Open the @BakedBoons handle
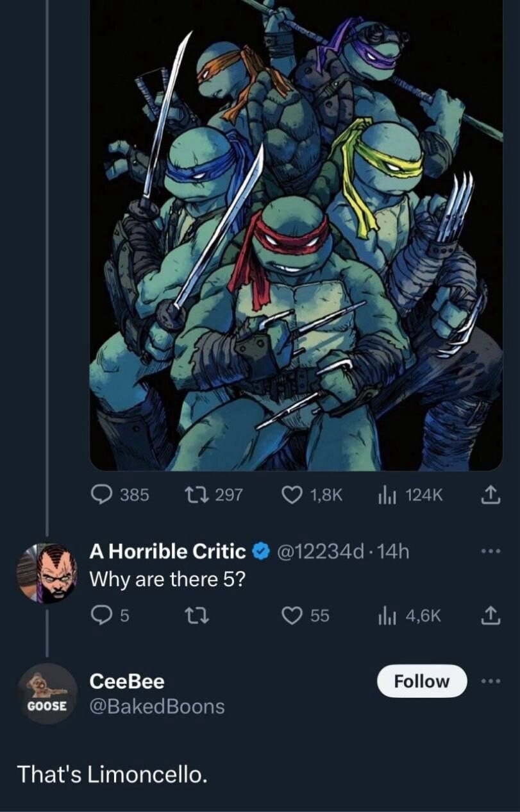The width and height of the screenshot is (520, 812). tap(157, 706)
